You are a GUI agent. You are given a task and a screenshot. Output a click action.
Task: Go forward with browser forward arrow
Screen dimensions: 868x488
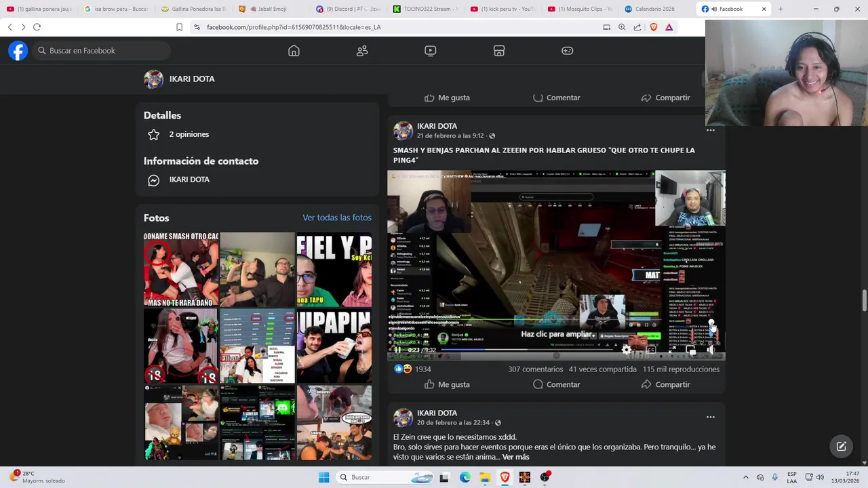click(23, 27)
